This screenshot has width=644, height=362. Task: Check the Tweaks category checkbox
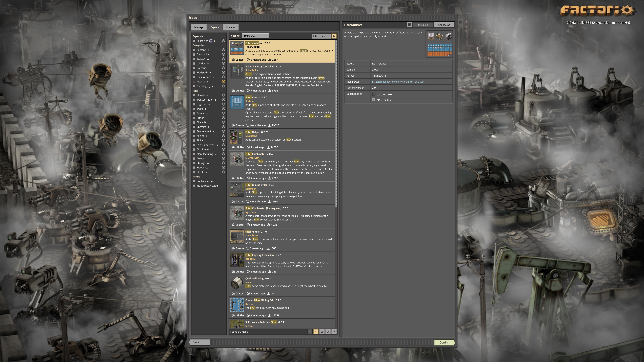194,59
